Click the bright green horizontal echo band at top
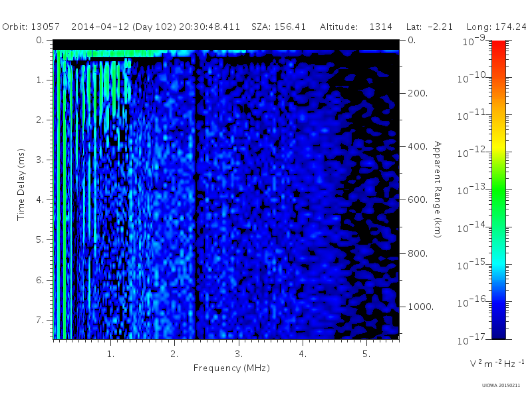The height and width of the screenshot is (399, 532). click(108, 54)
